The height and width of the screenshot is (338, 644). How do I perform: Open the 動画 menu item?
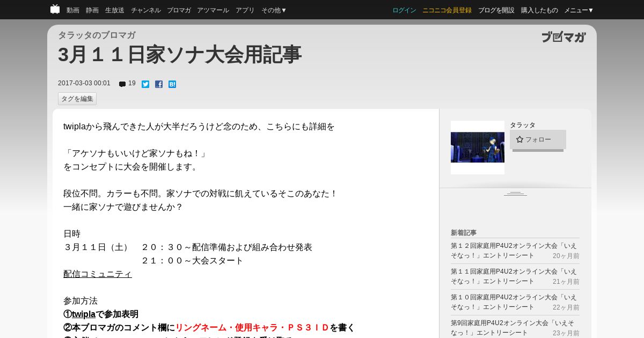click(x=73, y=10)
